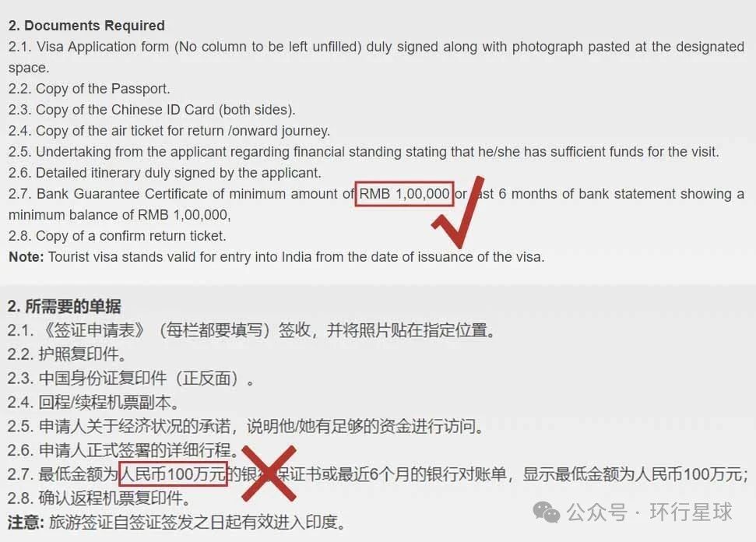Click line 2.8 确认返程机票复印件

[99, 498]
